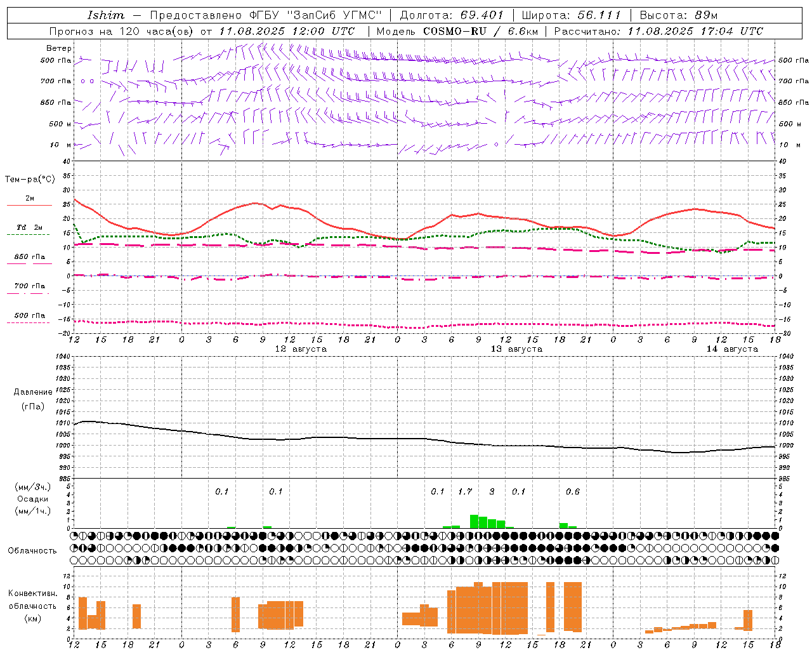Click the "Давление" pressure chart label

[x=33, y=392]
